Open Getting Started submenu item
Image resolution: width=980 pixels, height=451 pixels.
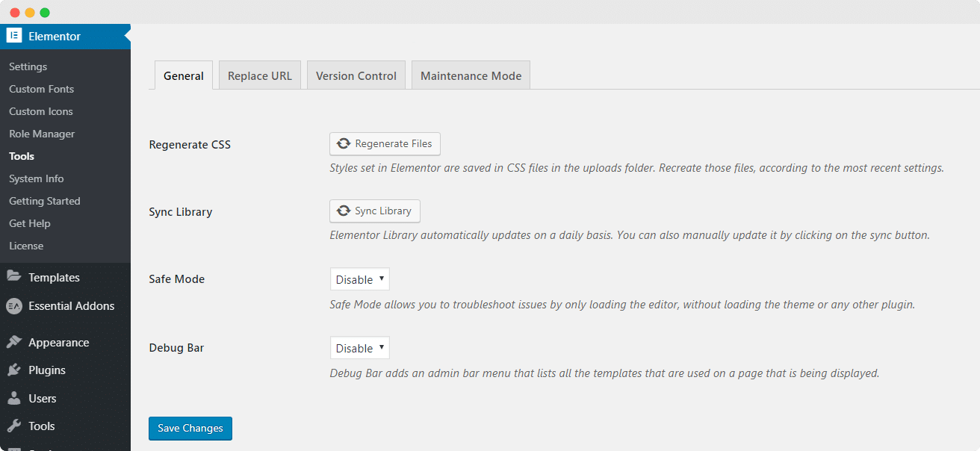click(x=45, y=201)
